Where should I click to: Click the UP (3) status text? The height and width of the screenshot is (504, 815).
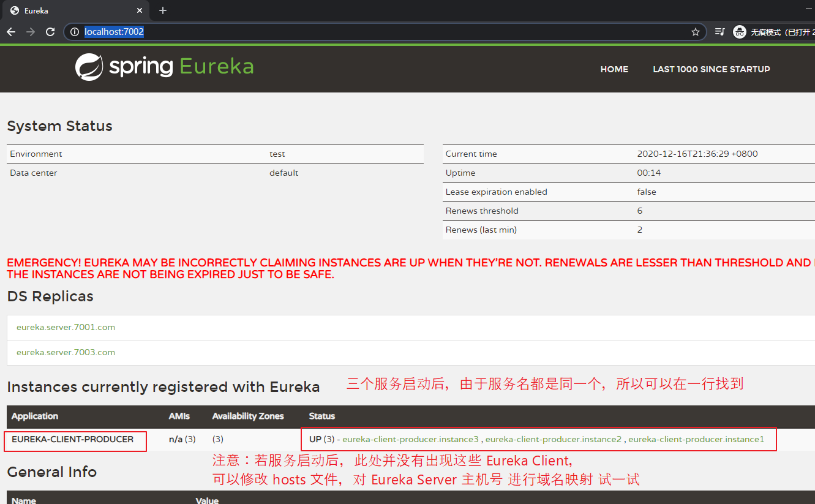pyautogui.click(x=322, y=439)
